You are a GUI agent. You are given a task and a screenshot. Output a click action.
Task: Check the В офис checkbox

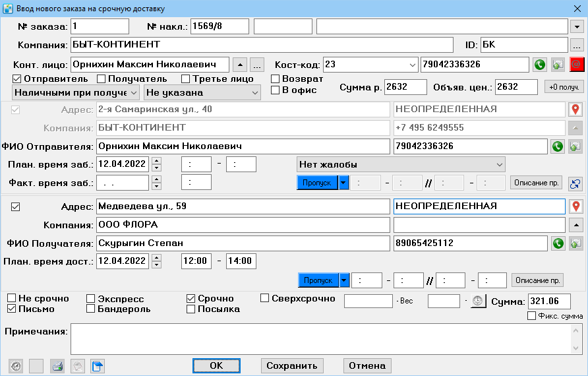coord(276,90)
